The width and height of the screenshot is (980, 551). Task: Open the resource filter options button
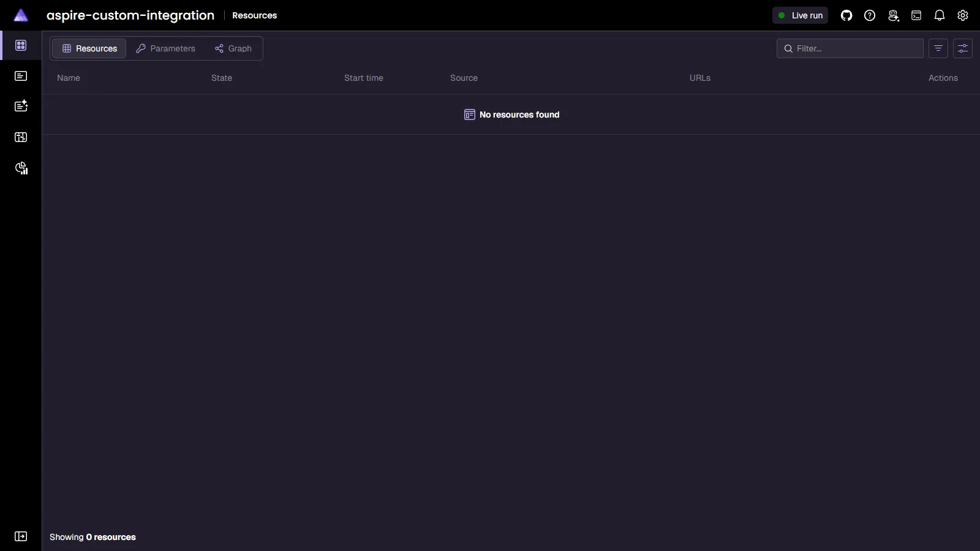click(938, 48)
